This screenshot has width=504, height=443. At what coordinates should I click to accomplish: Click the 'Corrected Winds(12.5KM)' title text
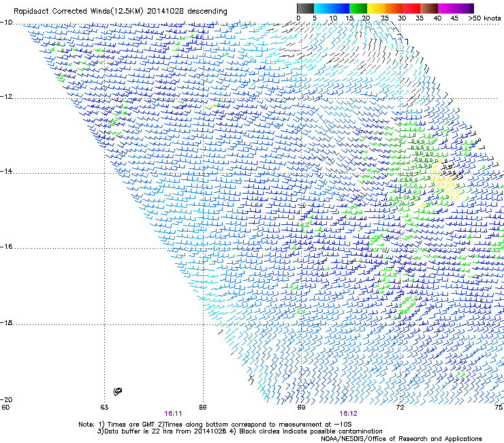[x=97, y=12]
